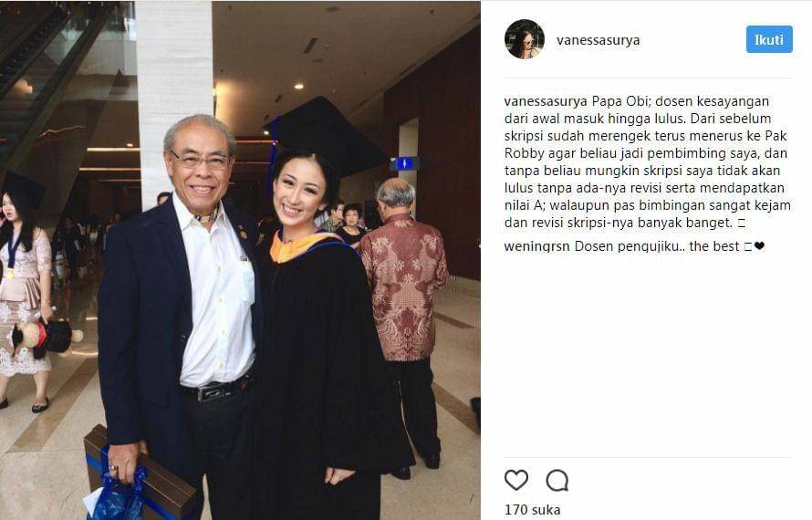Follow the account with the Ikuti button

coord(769,39)
